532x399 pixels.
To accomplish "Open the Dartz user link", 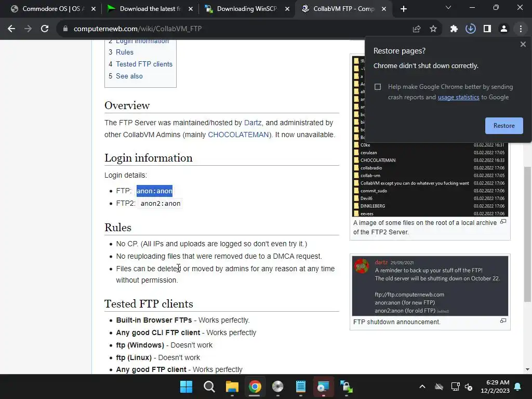I will (253, 123).
